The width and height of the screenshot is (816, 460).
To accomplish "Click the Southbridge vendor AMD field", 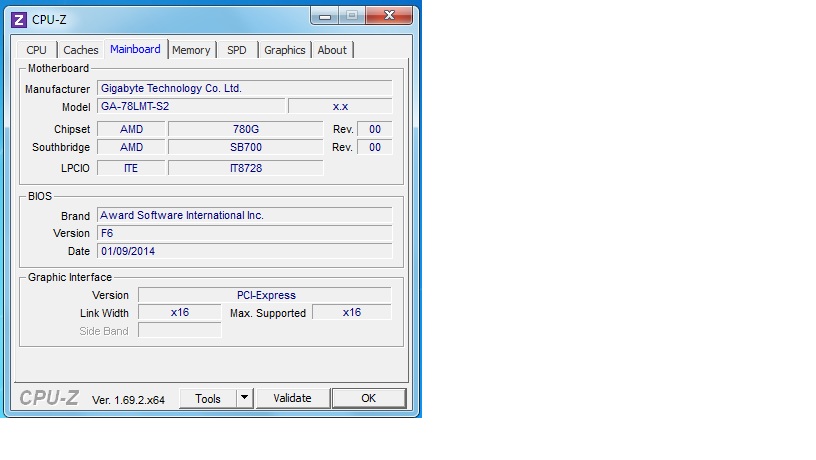I will (x=131, y=147).
